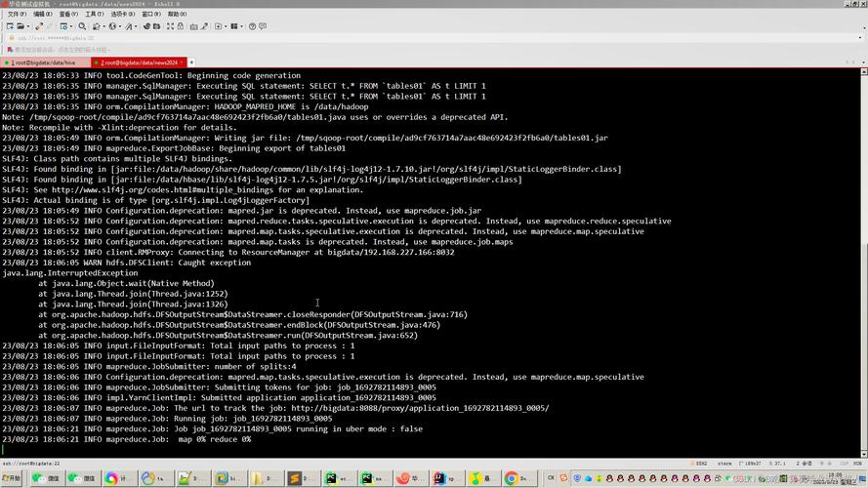Click the ssh address bar field
This screenshot has width=868, height=488.
[x=432, y=38]
